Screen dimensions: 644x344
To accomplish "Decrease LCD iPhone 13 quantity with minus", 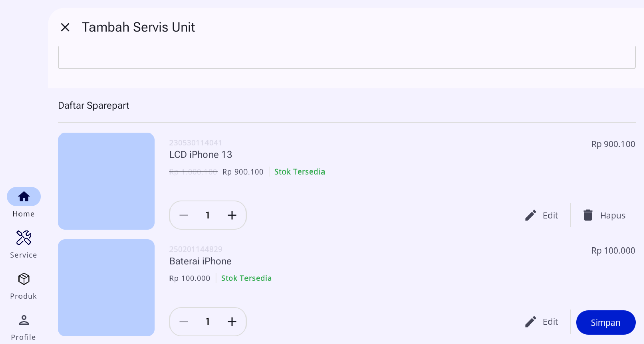I will pyautogui.click(x=184, y=215).
